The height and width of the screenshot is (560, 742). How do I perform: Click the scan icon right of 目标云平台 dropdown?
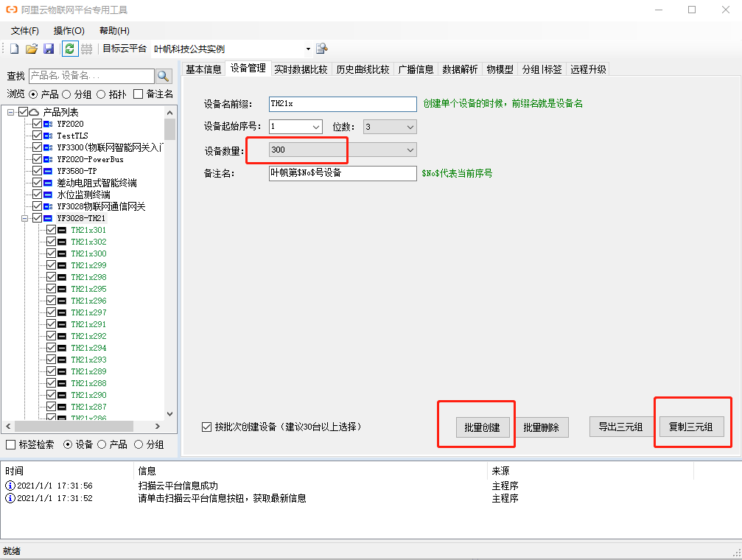click(321, 47)
